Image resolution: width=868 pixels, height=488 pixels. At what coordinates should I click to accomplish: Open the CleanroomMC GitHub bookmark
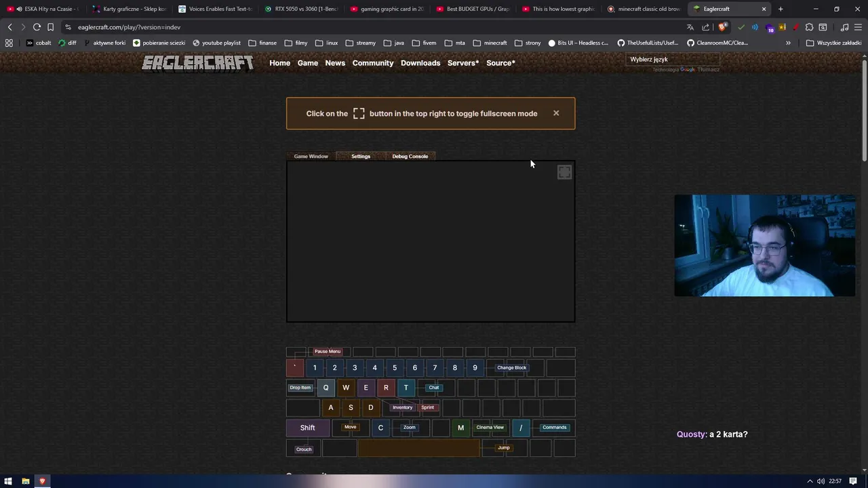click(x=717, y=43)
